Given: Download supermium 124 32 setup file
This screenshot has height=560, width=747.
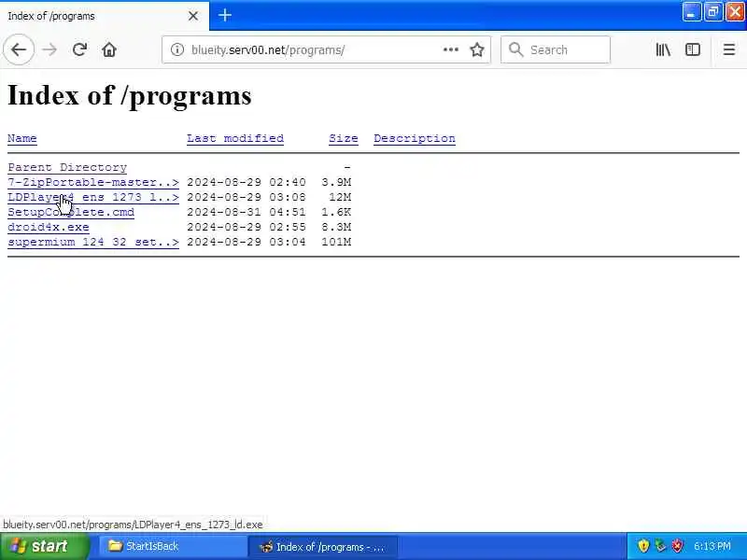Looking at the screenshot, I should tap(93, 242).
